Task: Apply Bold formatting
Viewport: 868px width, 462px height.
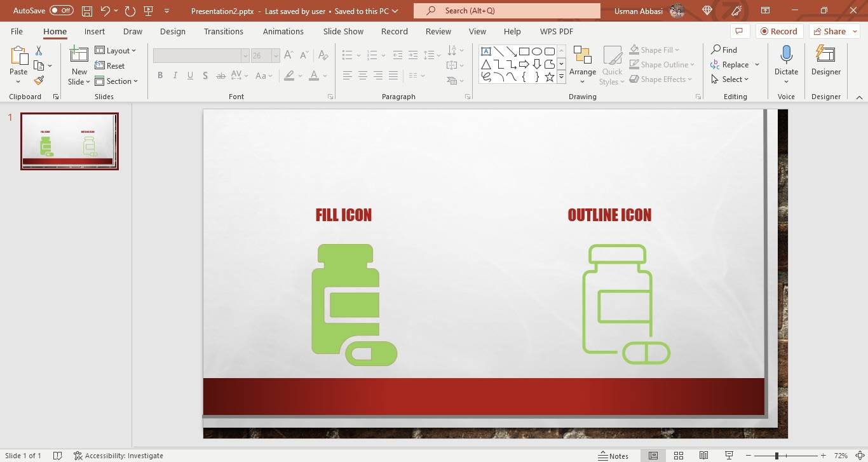Action: pyautogui.click(x=160, y=76)
